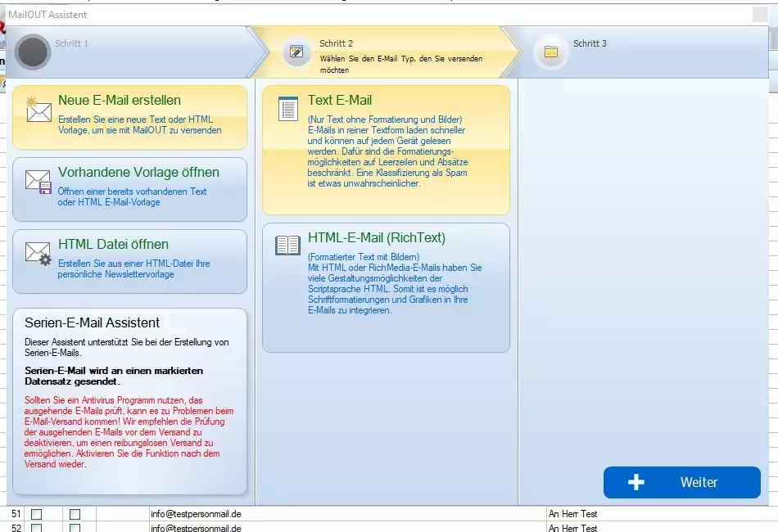Viewport: 778px width, 532px height.
Task: Click the plus icon on the Weiter button
Action: pos(636,482)
